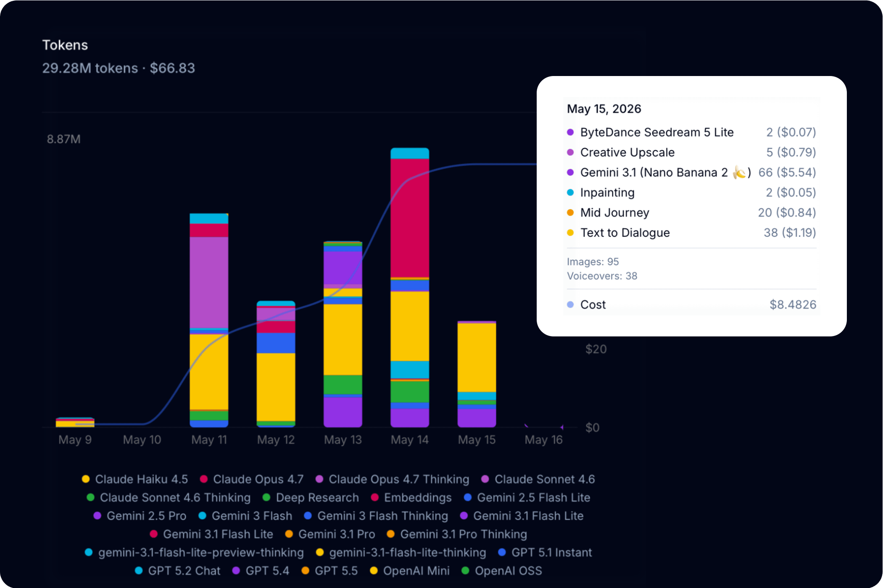The height and width of the screenshot is (588, 883).
Task: Click the May 14 axis label
Action: (410, 440)
